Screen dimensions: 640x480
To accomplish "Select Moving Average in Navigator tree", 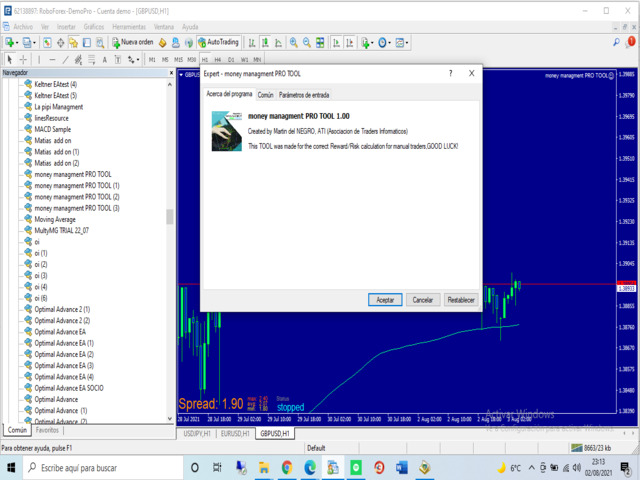I will [x=55, y=219].
